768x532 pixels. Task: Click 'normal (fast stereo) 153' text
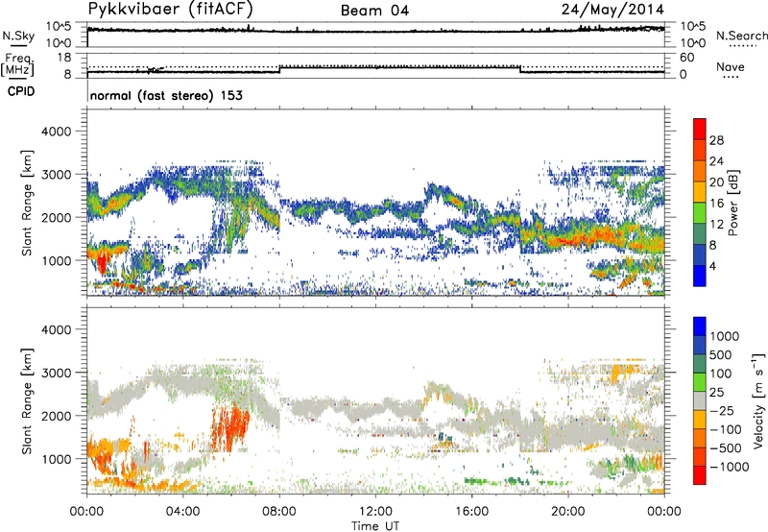point(166,95)
